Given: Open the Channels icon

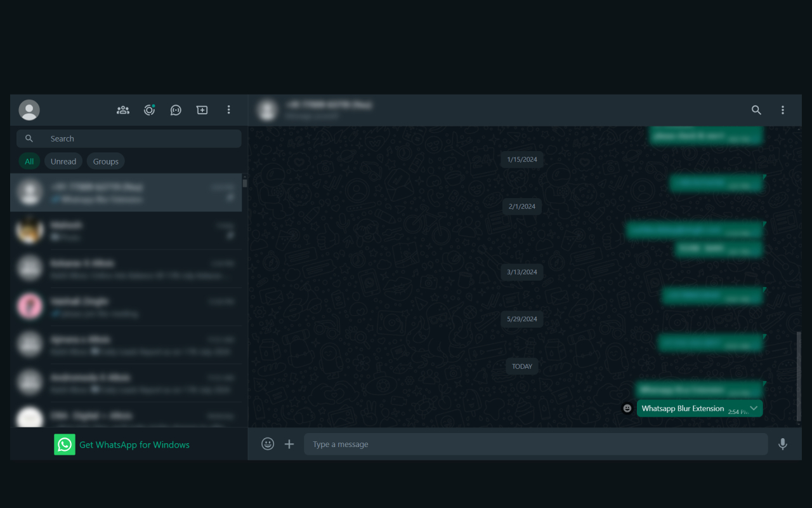Looking at the screenshot, I should [x=176, y=110].
